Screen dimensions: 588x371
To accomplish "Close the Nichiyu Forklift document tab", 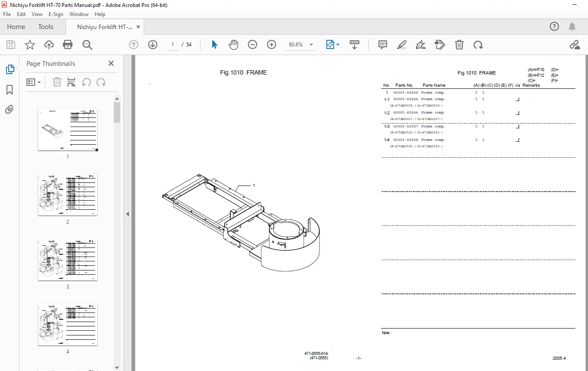I will [x=138, y=27].
